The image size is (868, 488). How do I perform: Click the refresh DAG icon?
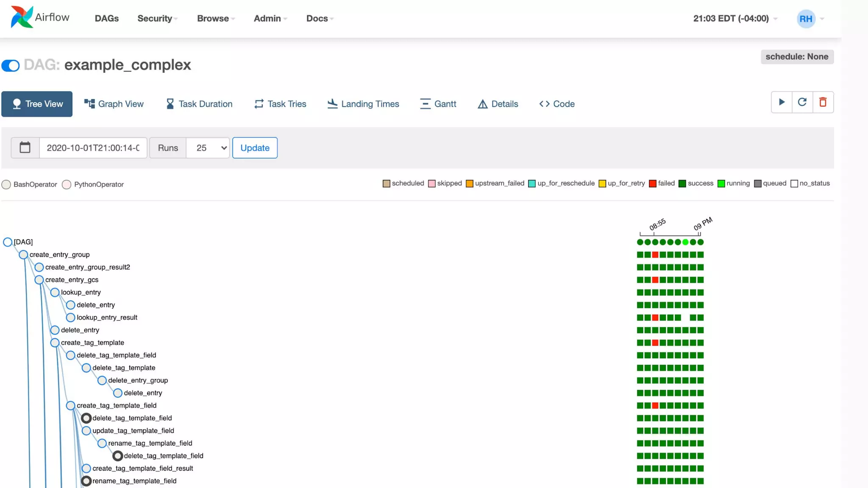(x=802, y=102)
